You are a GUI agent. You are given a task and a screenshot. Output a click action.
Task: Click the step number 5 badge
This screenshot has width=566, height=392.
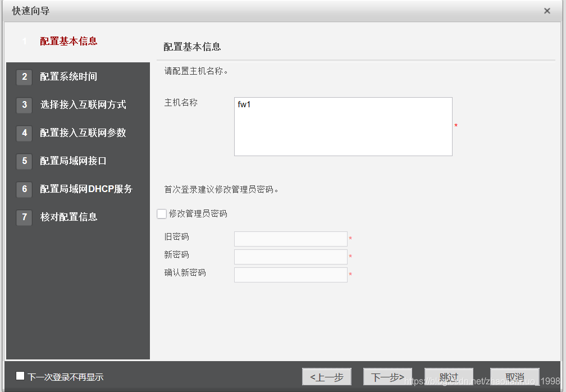point(24,161)
